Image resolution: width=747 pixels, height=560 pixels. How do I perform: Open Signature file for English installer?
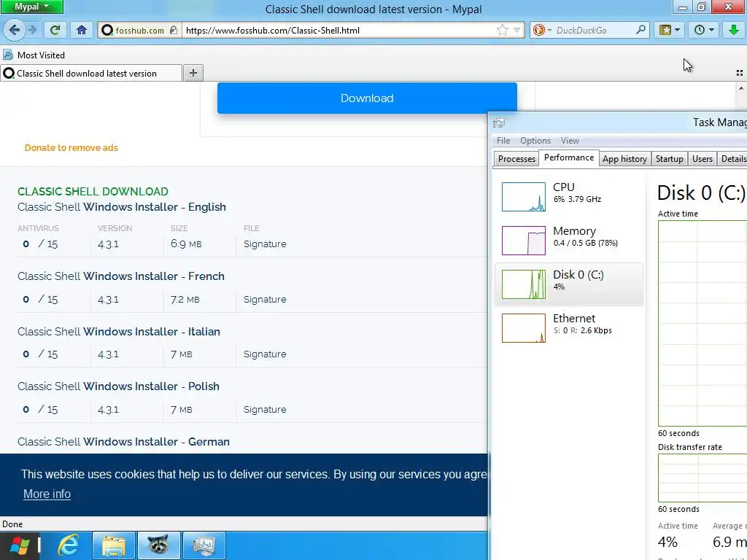tap(265, 244)
